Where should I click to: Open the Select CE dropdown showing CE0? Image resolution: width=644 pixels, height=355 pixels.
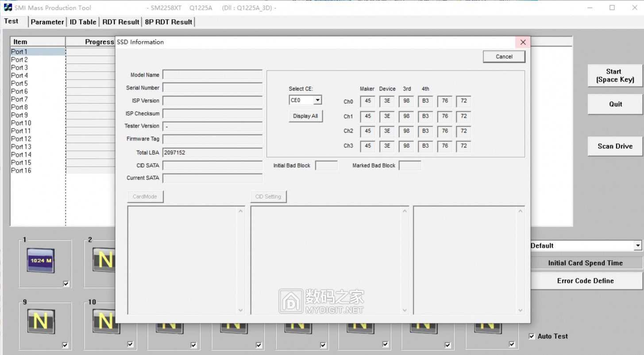pos(305,100)
